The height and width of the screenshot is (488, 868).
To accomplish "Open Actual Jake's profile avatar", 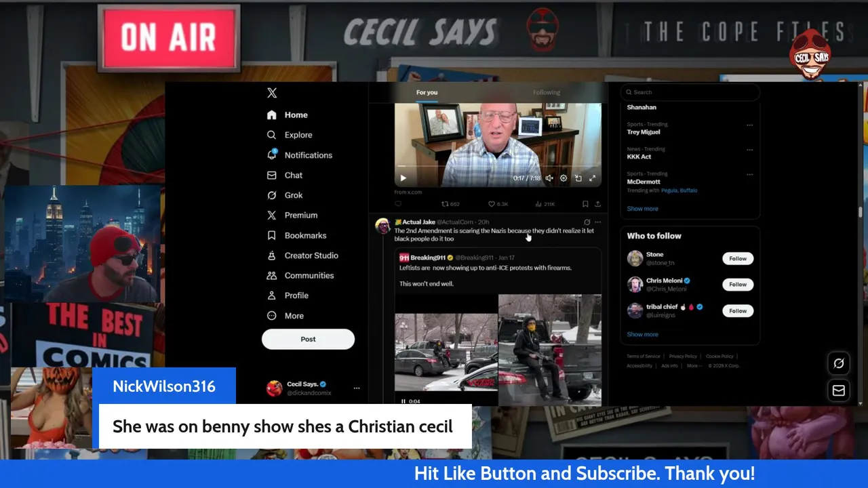I will pyautogui.click(x=382, y=226).
